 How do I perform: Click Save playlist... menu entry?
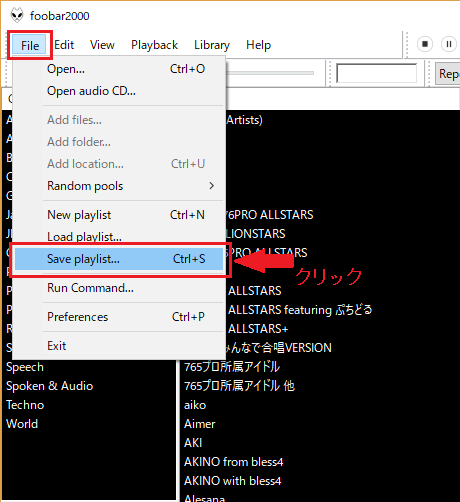coord(119,259)
